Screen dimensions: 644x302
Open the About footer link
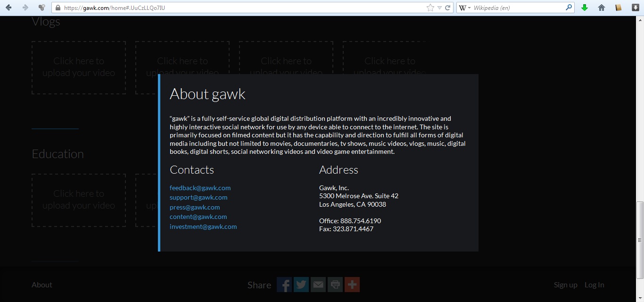pyautogui.click(x=42, y=285)
